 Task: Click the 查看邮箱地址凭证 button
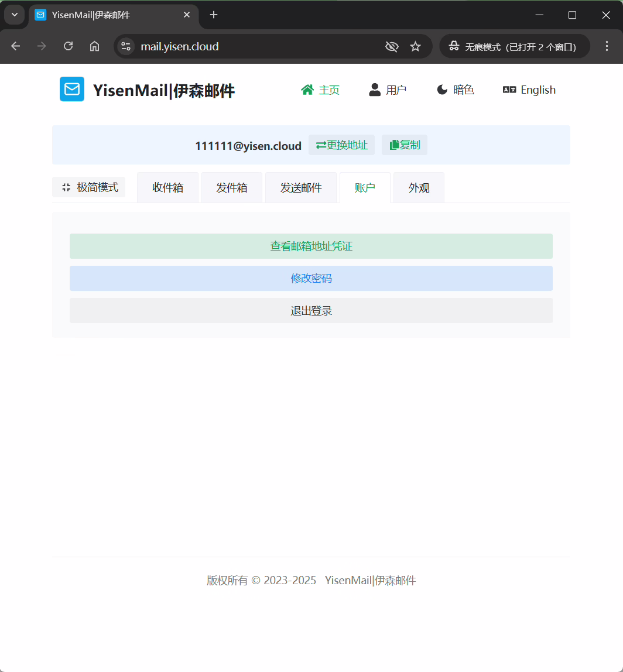(311, 246)
